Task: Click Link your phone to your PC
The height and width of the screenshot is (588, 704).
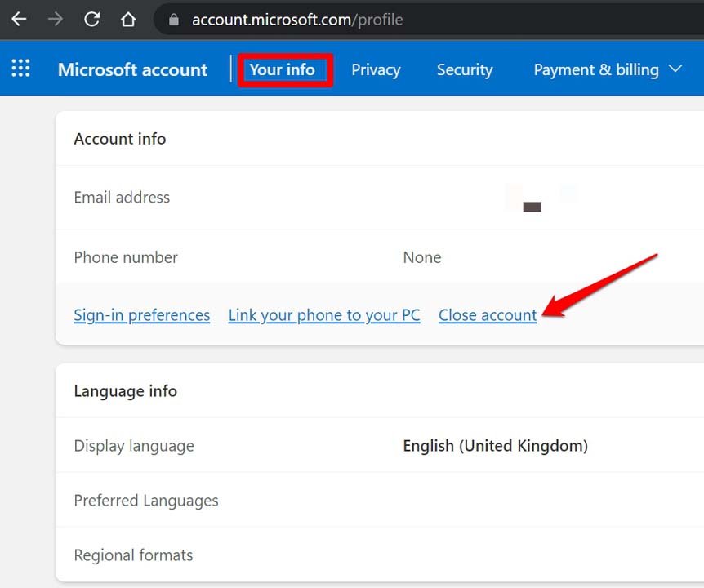Action: (324, 315)
